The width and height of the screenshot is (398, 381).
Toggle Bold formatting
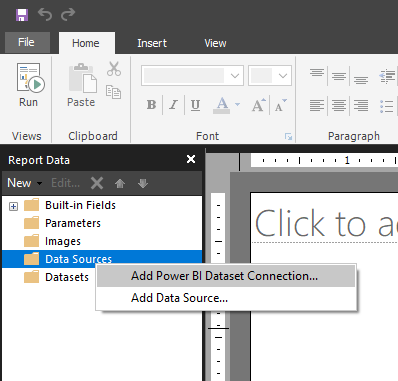(x=151, y=105)
